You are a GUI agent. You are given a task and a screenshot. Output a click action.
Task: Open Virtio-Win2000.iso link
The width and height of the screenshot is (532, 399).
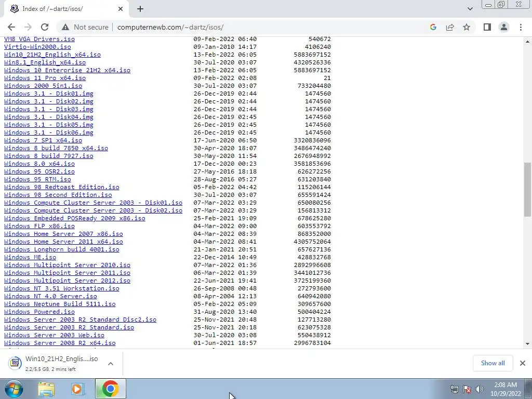coord(37,47)
